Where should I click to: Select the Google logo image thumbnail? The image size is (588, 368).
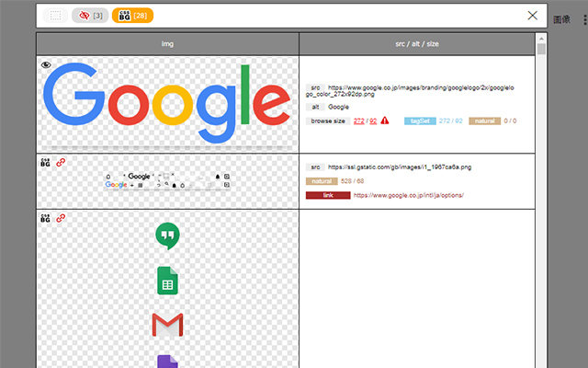tap(167, 104)
